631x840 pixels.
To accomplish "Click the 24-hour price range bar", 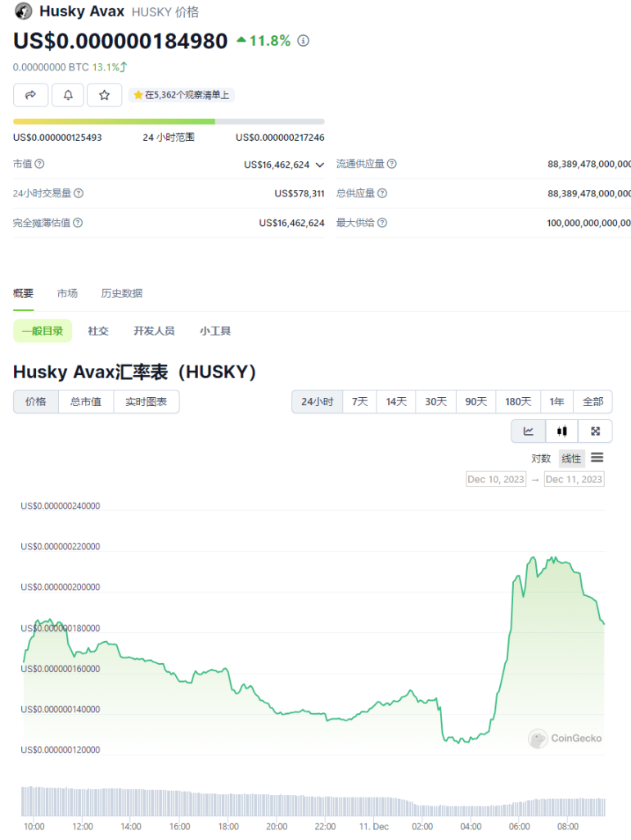I will 169,121.
